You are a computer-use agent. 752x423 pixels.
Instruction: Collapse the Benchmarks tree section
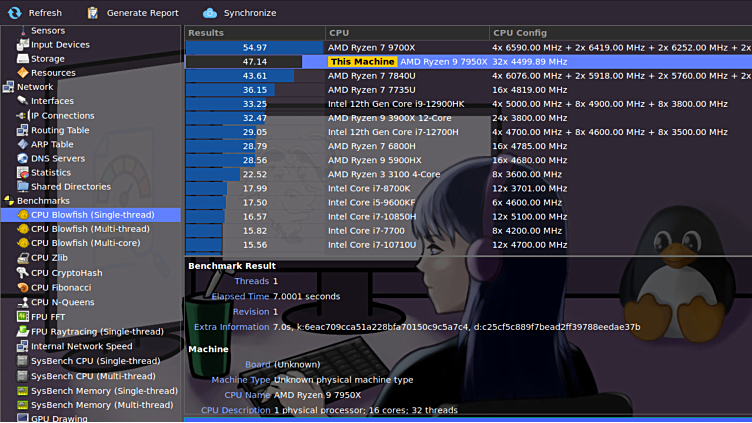(x=8, y=201)
